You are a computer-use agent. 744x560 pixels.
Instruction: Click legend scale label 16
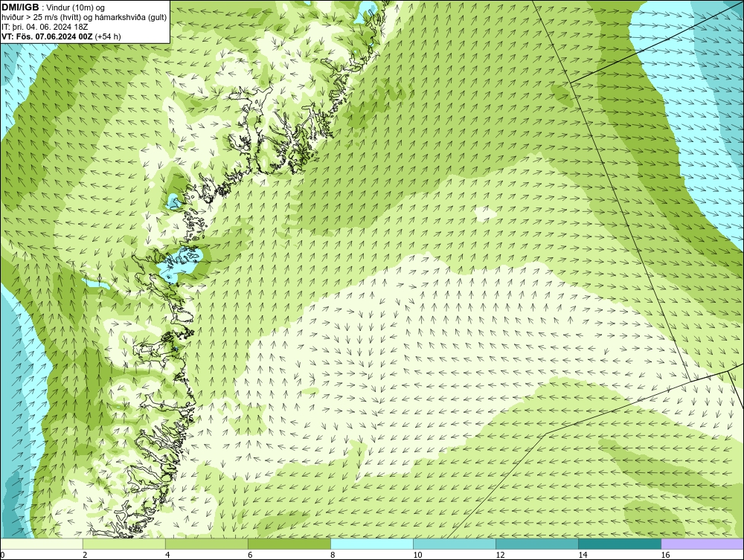665,555
